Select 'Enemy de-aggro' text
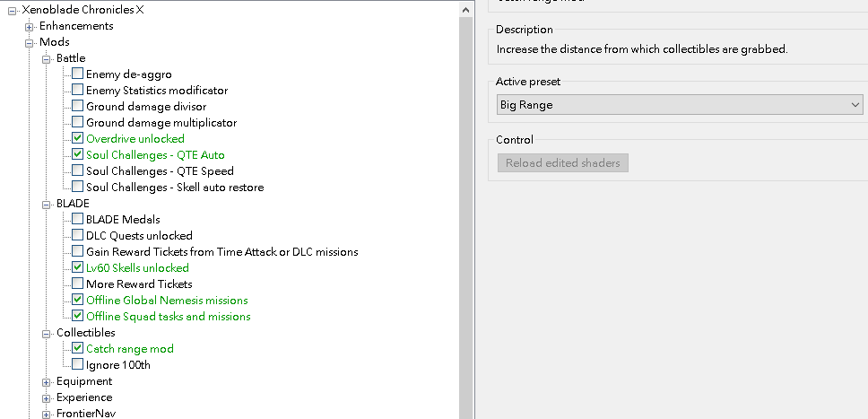Viewport: 868px width, 419px height. 129,74
